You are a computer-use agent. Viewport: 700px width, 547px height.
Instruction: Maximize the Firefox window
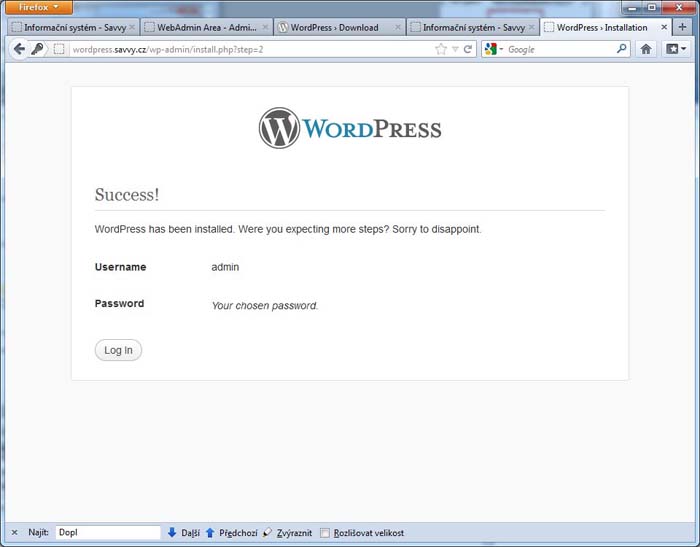click(x=652, y=7)
